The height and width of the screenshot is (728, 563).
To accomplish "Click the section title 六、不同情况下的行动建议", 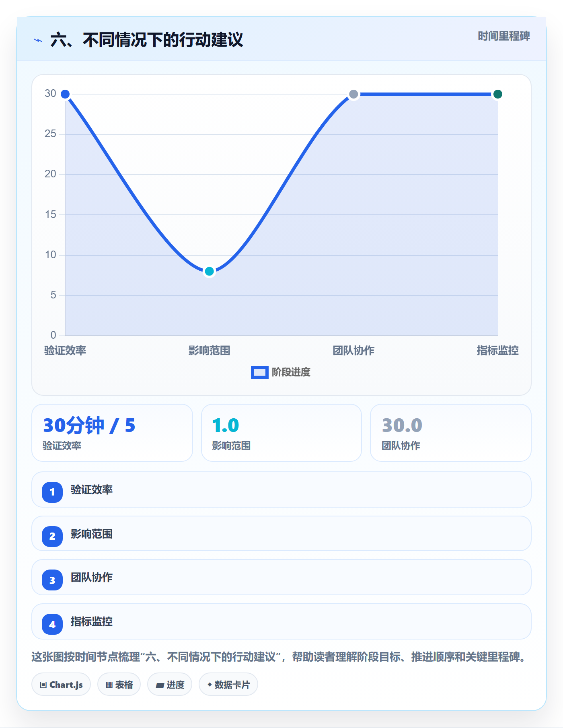I will (x=147, y=40).
